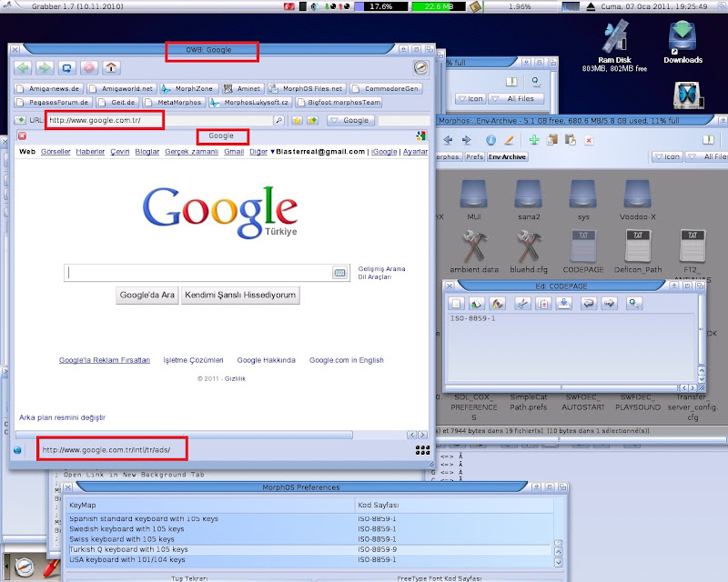This screenshot has height=582, width=728.
Task: Click the URL address field
Action: pos(161,120)
